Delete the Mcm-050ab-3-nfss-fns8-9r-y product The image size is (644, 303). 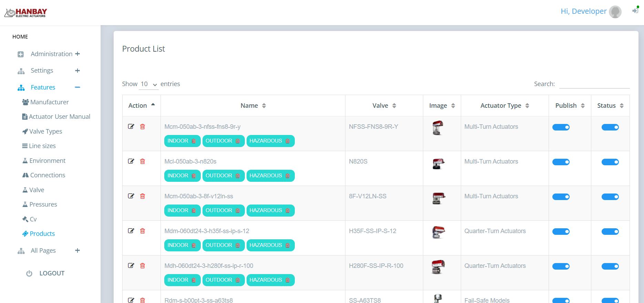coord(143,126)
